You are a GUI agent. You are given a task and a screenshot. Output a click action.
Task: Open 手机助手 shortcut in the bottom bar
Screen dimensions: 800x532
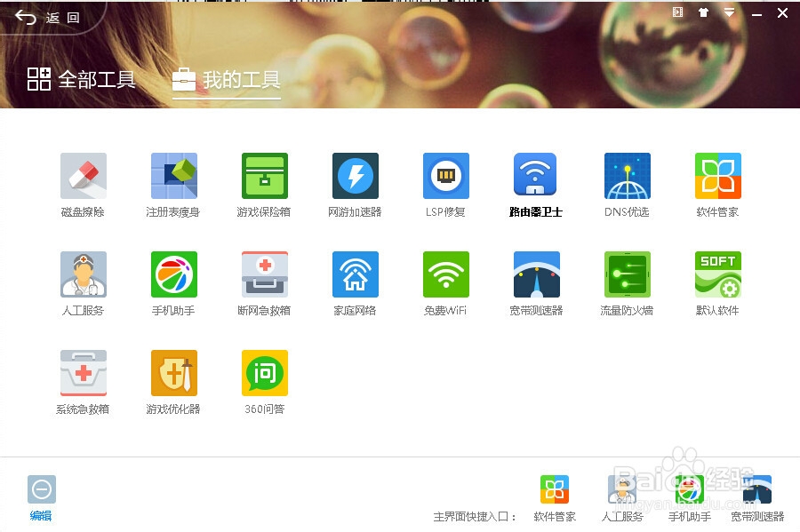click(690, 489)
